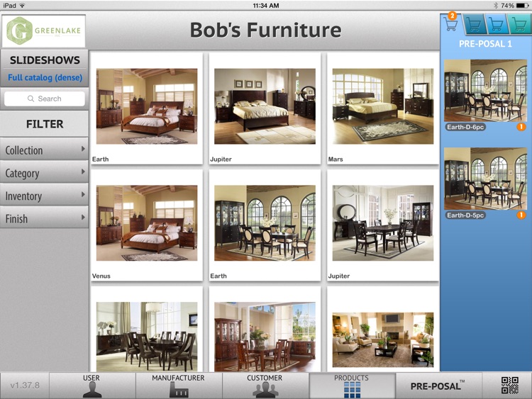Screen dimensions: 532x399
Task: Open the living room product
Action: tap(383, 330)
